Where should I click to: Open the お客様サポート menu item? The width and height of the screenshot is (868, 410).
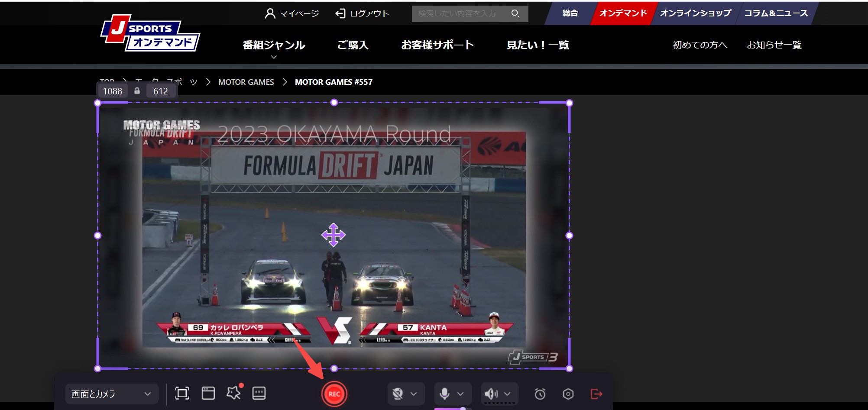(437, 45)
